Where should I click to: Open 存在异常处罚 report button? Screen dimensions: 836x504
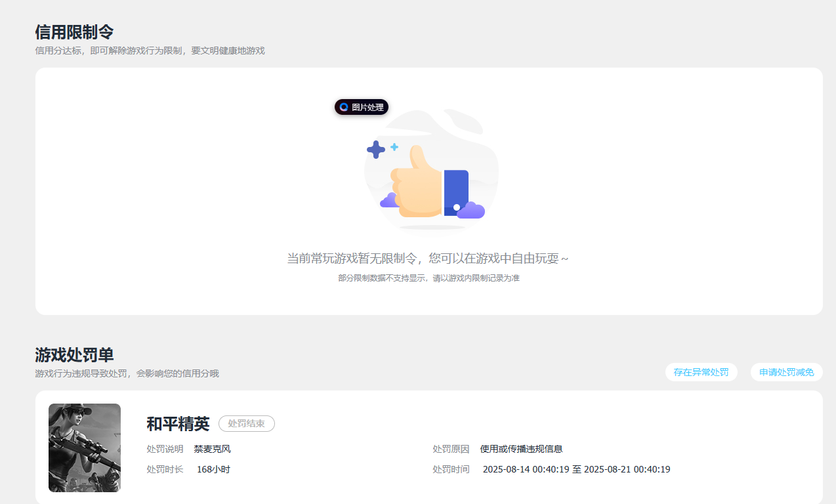[x=701, y=372]
